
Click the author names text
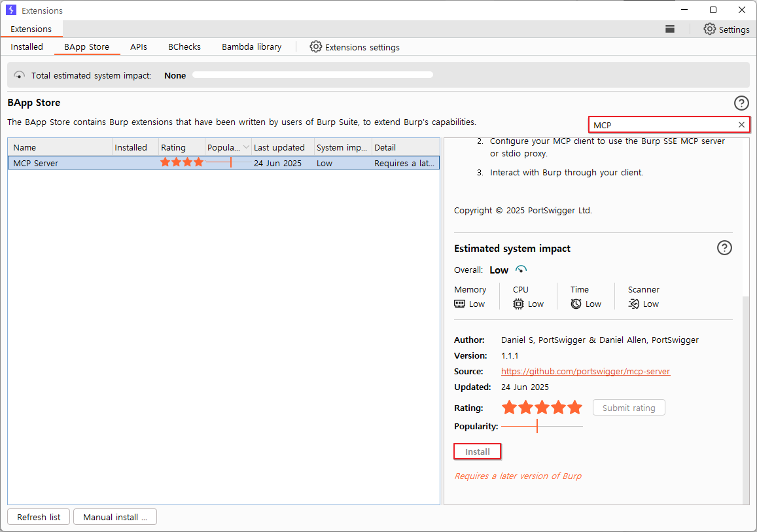pyautogui.click(x=599, y=340)
